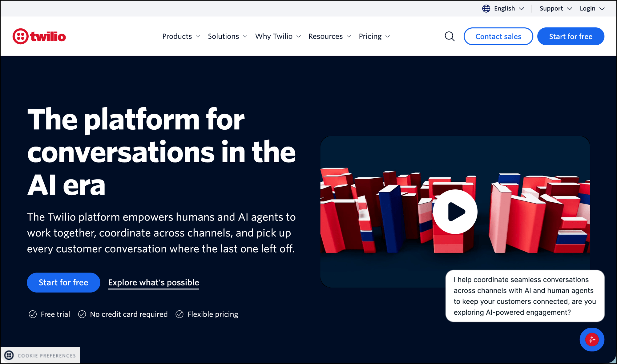The image size is (617, 364).
Task: Open the red AI assistant chat bubble
Action: tap(592, 340)
